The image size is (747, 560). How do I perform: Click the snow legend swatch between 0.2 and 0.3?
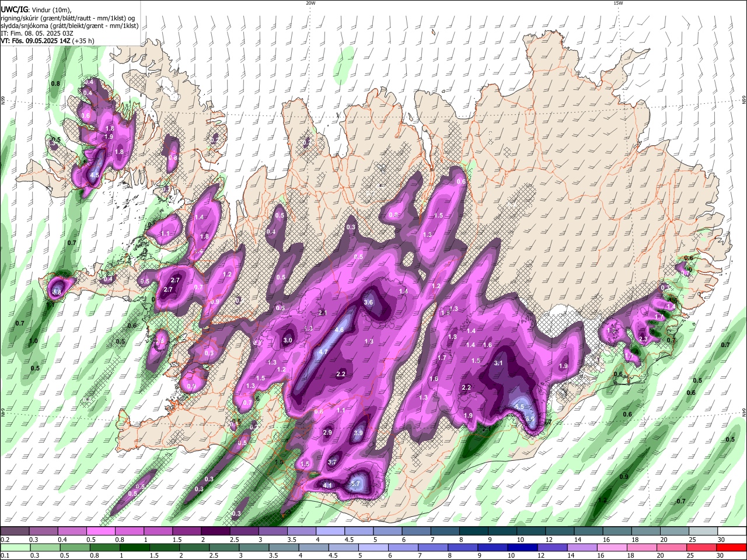[15, 531]
